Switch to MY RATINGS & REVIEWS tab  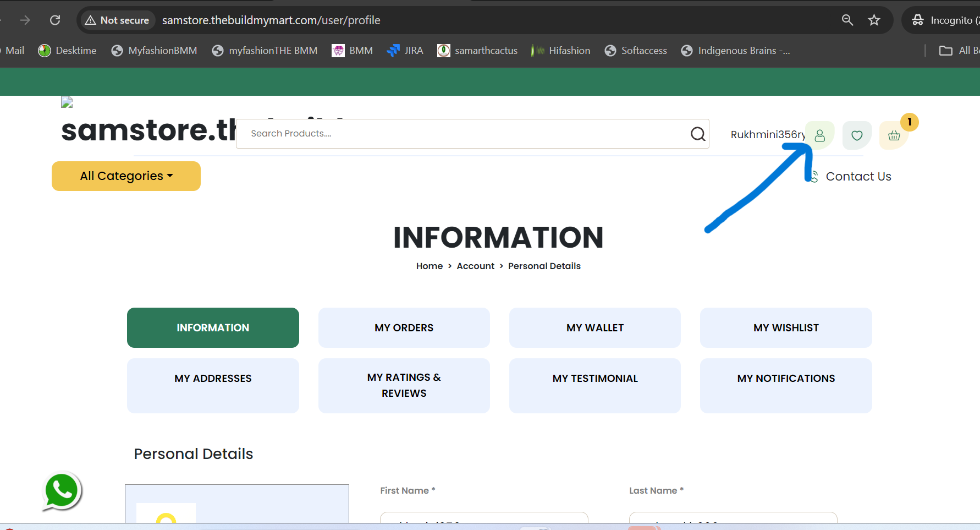[x=404, y=386]
